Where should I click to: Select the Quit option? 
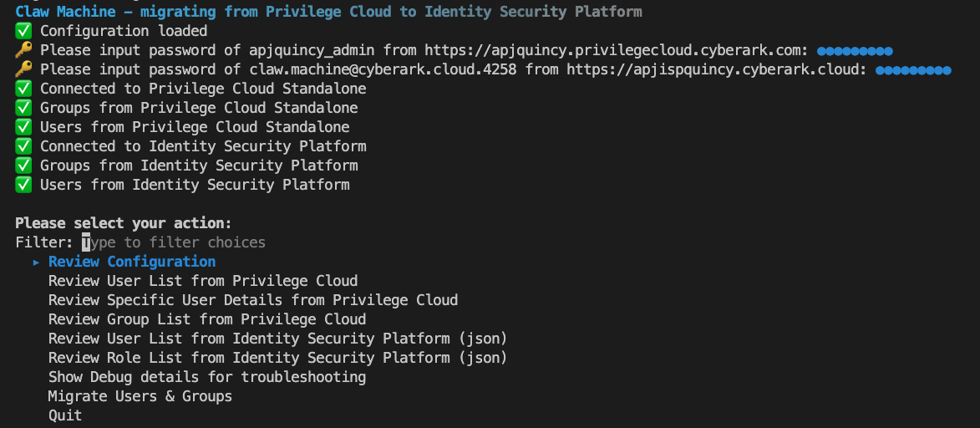(65, 416)
